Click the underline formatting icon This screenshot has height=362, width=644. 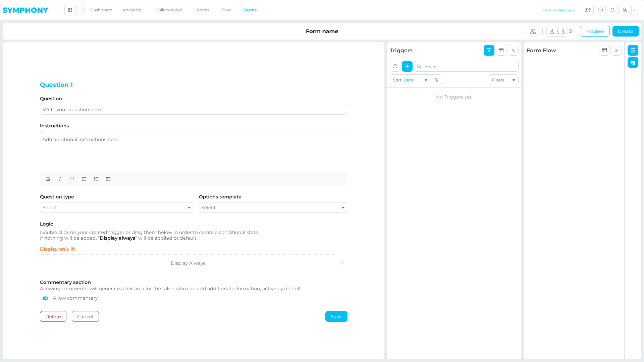(x=72, y=179)
